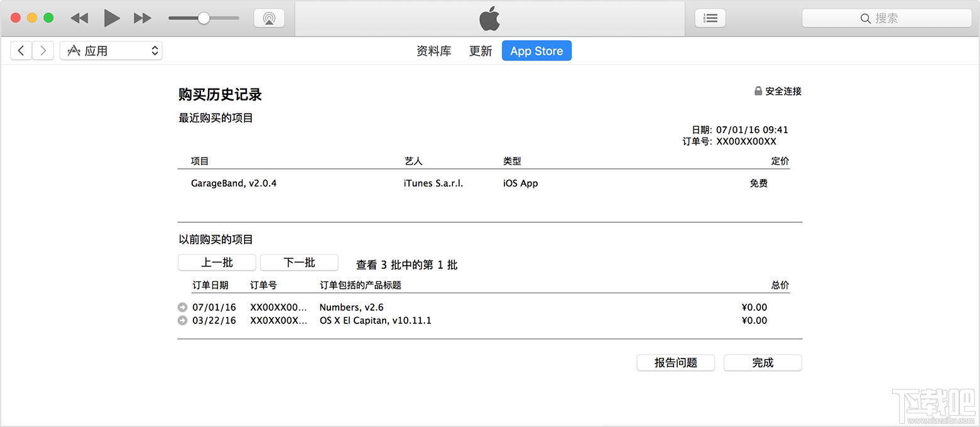
Task: Open order details arrow for 07/01/16
Action: click(x=183, y=307)
